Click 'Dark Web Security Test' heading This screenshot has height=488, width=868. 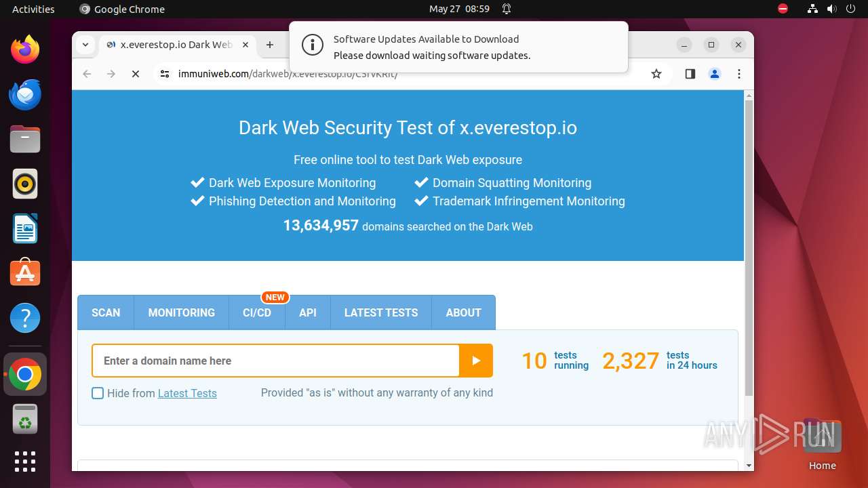point(408,127)
